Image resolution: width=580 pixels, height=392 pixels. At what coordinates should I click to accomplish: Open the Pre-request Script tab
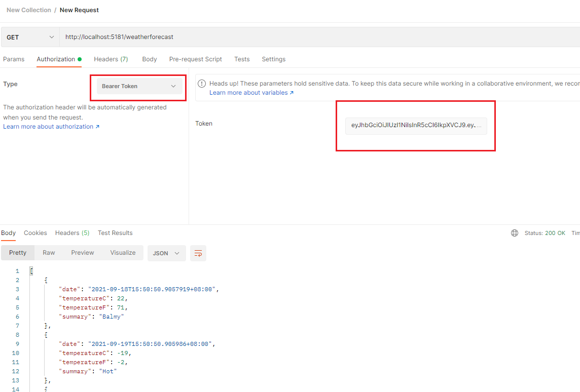195,59
